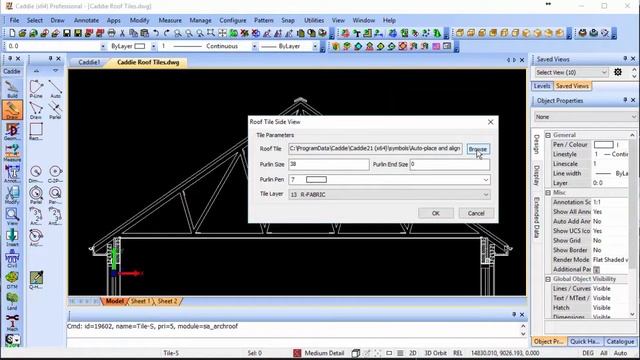Collapse Global Object Visibility section

pos(548,279)
